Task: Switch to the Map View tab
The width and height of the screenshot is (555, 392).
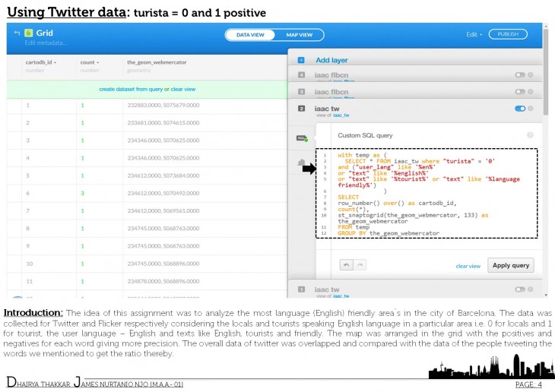Action: coord(299,34)
